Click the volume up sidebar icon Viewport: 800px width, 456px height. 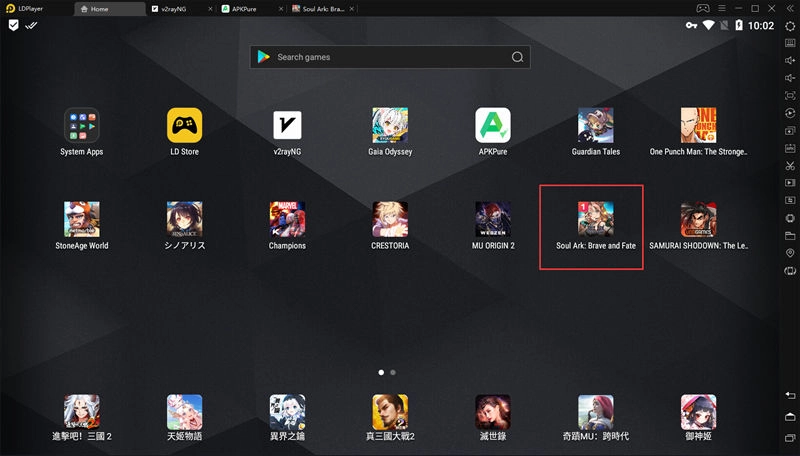pos(790,61)
